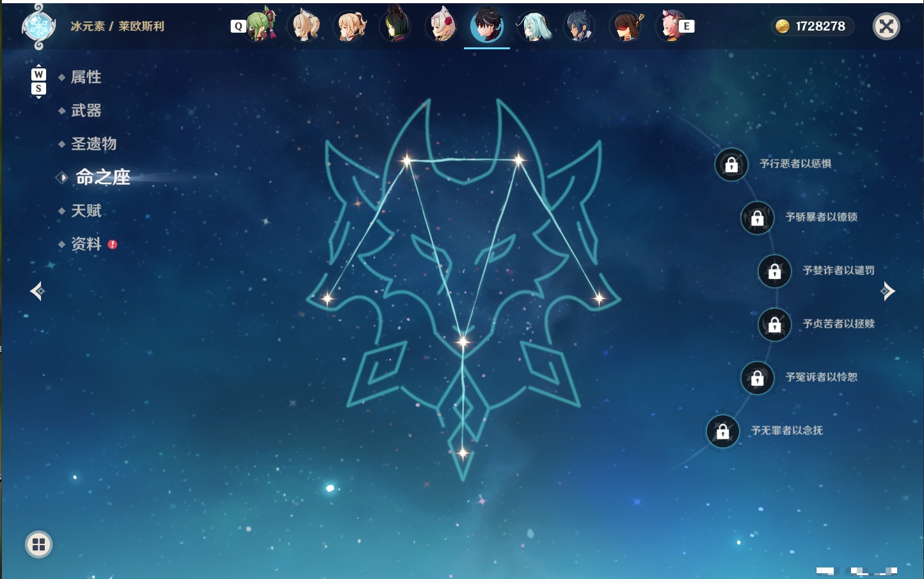The image size is (924, 579).
Task: Close the character screen
Action: point(886,26)
